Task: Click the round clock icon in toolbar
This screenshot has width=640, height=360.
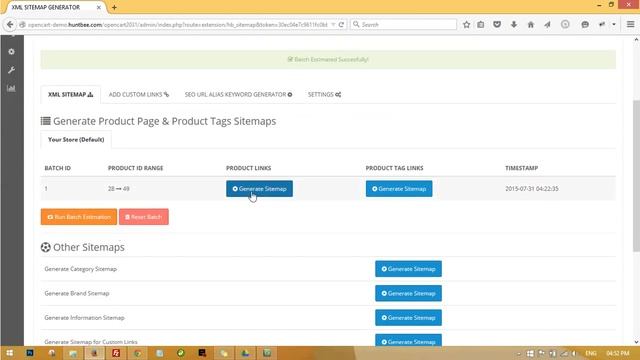Action: [x=565, y=24]
